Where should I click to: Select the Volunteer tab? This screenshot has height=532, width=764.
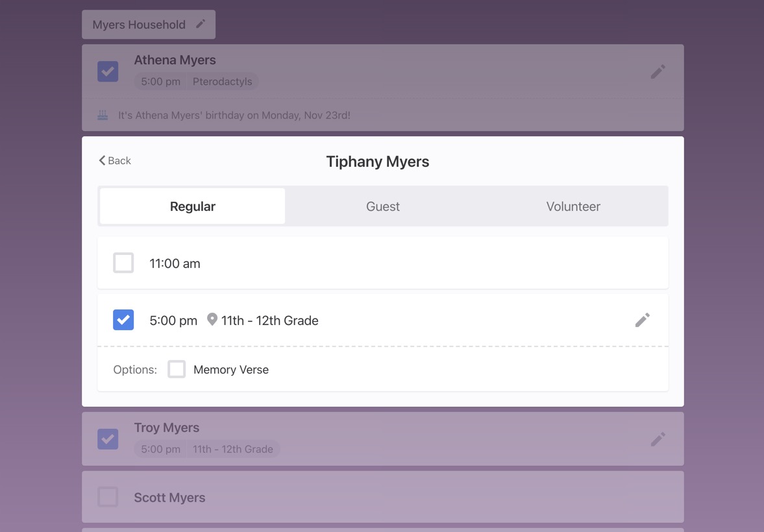(573, 206)
